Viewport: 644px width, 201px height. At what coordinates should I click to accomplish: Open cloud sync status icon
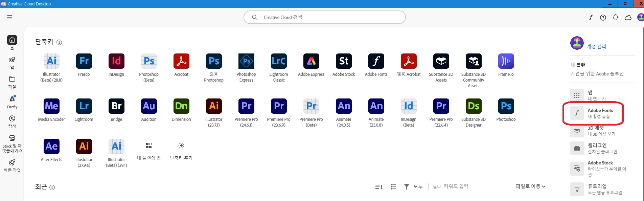628,17
